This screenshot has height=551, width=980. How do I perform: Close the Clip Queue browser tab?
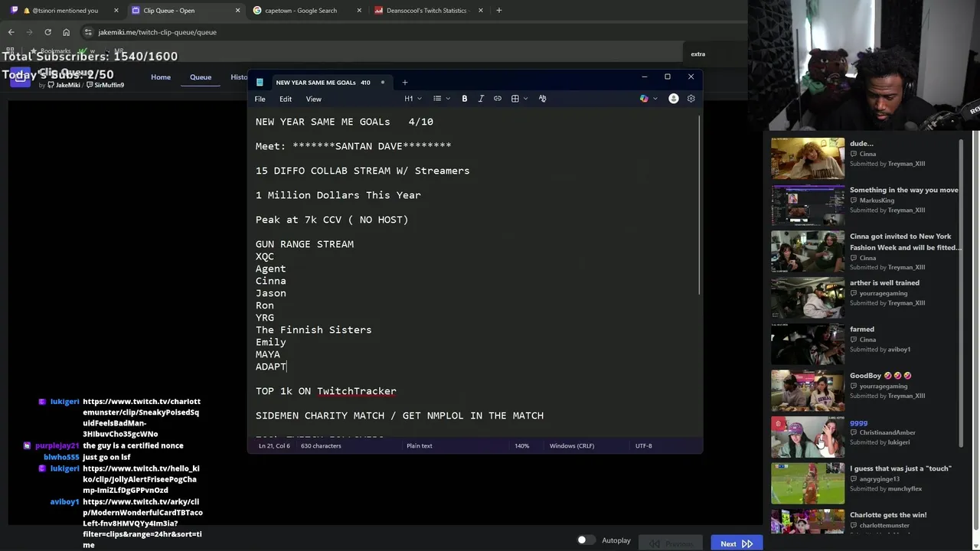(237, 11)
